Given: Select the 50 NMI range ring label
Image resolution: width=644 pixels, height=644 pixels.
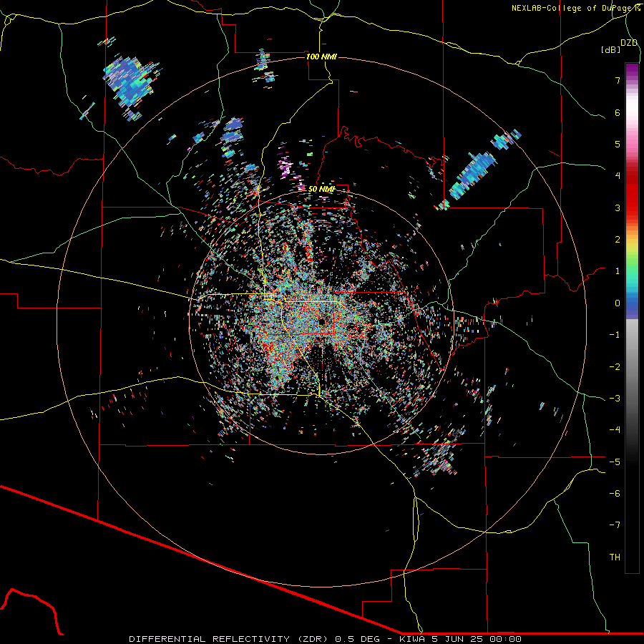Looking at the screenshot, I should point(321,189).
